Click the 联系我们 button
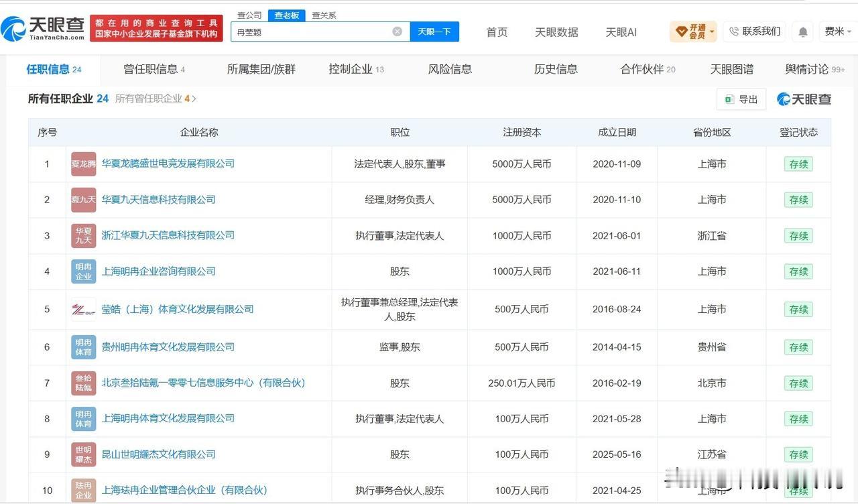 coord(754,31)
